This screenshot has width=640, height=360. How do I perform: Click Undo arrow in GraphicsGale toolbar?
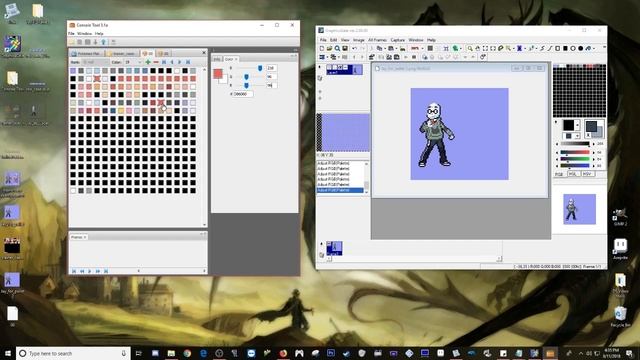pos(354,49)
